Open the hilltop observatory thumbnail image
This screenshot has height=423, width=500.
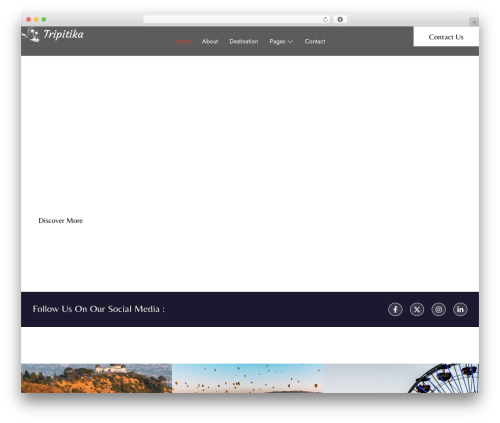(x=96, y=378)
